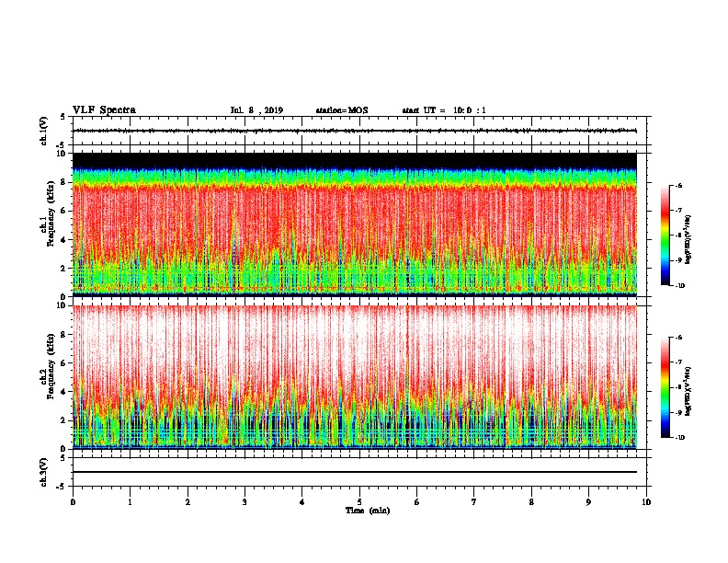Click the time axis tick label "7"
Viewport: 728px width, 563px height.
click(474, 502)
